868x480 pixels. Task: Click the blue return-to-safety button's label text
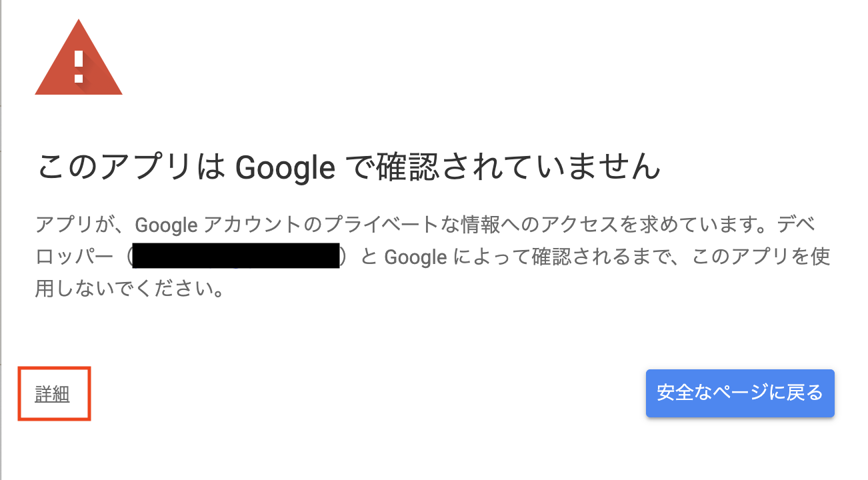pyautogui.click(x=740, y=393)
